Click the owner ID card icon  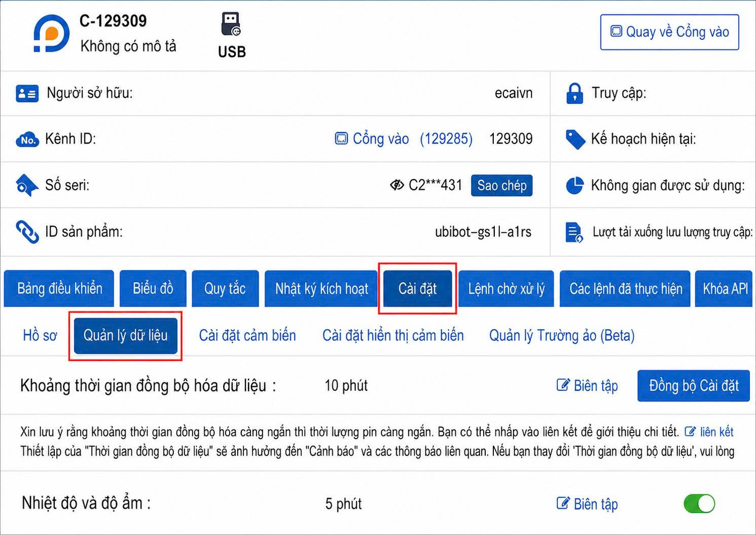click(x=27, y=94)
